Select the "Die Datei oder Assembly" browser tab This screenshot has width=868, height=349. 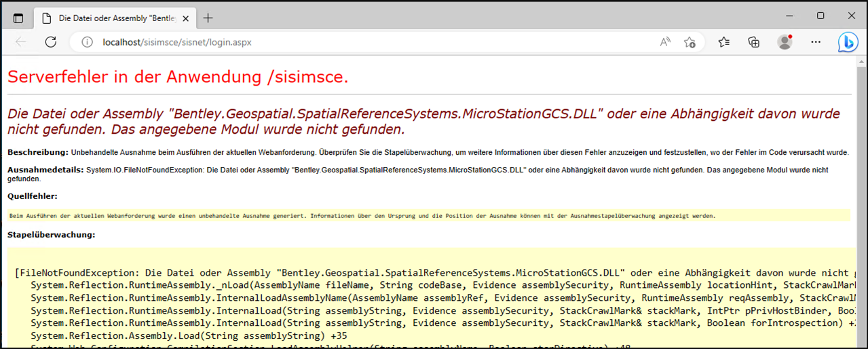click(115, 18)
